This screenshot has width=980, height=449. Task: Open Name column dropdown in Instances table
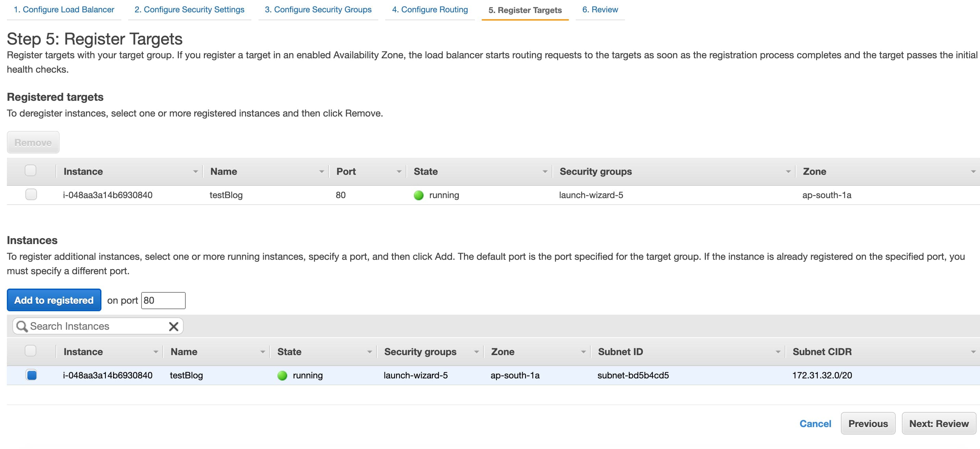(x=262, y=352)
